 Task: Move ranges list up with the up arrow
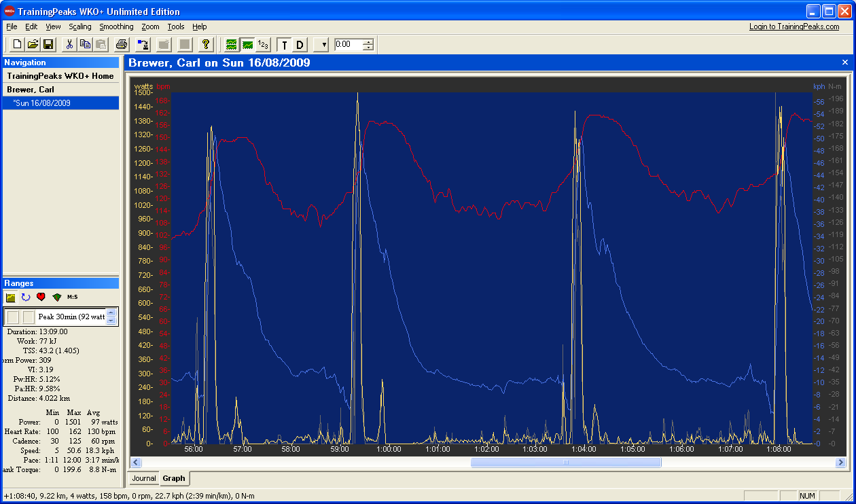pyautogui.click(x=112, y=312)
